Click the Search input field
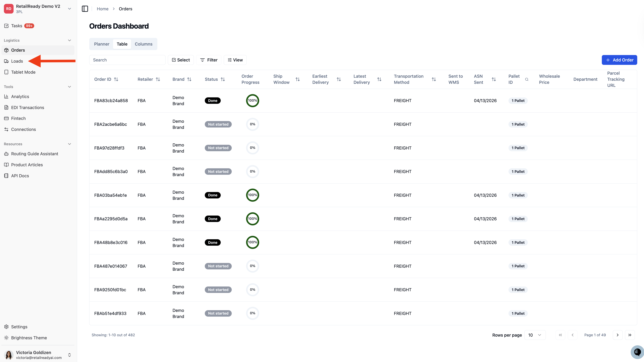Screen dimensions: 644x362 coord(127,60)
